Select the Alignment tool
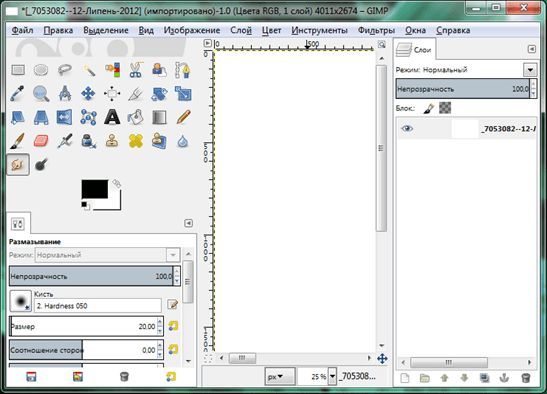The height and width of the screenshot is (394, 547). tap(112, 94)
